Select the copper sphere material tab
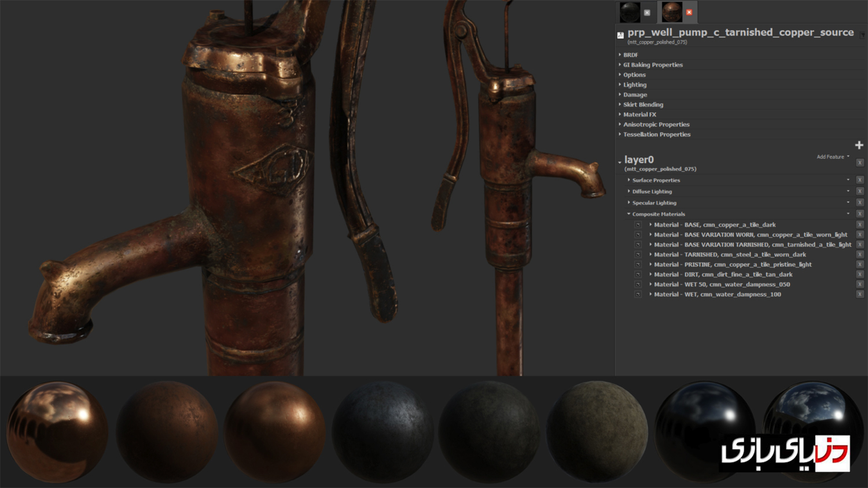The width and height of the screenshot is (868, 488). [x=672, y=12]
